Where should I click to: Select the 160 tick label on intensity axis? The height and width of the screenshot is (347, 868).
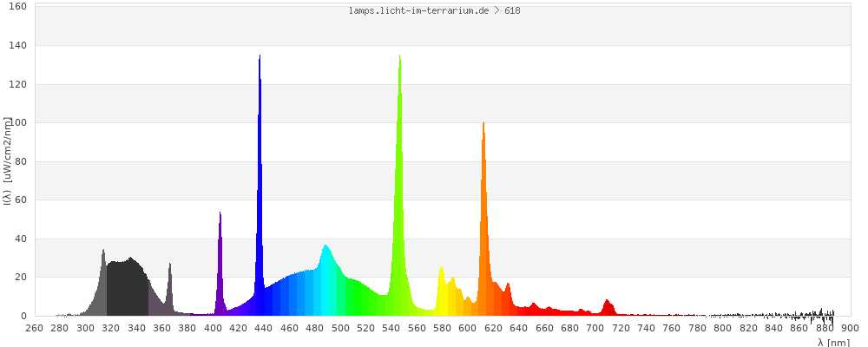point(18,7)
